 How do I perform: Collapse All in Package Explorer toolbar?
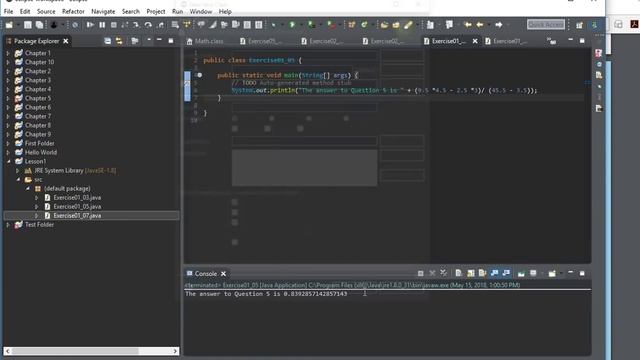tap(107, 41)
